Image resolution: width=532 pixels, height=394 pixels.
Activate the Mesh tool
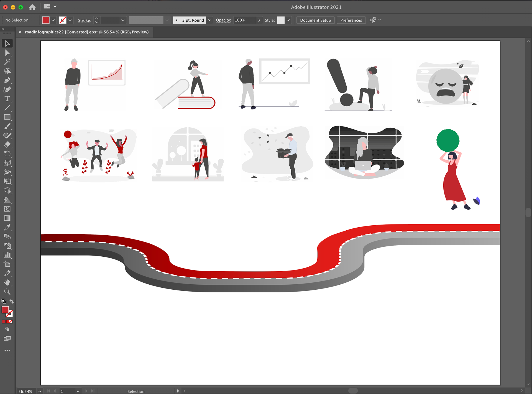(x=7, y=209)
